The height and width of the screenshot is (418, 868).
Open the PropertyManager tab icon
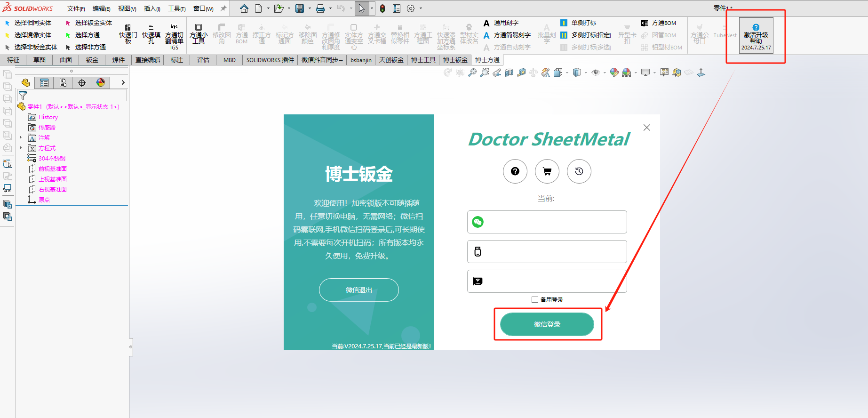(x=44, y=83)
